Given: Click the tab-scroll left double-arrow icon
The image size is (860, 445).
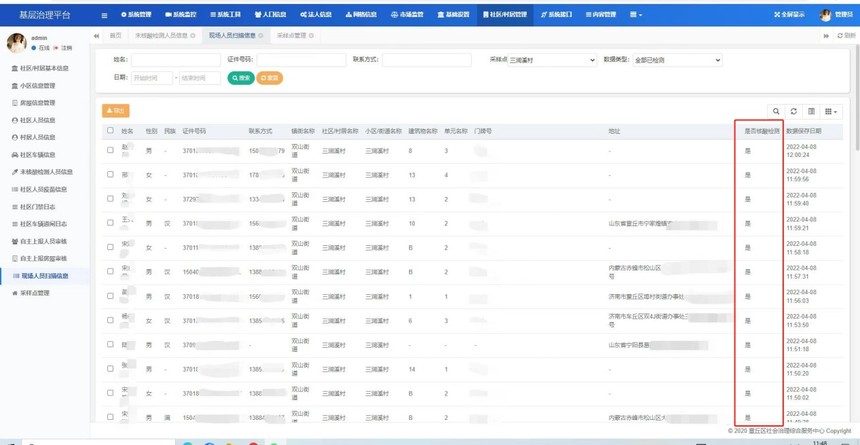Looking at the screenshot, I should pyautogui.click(x=97, y=36).
